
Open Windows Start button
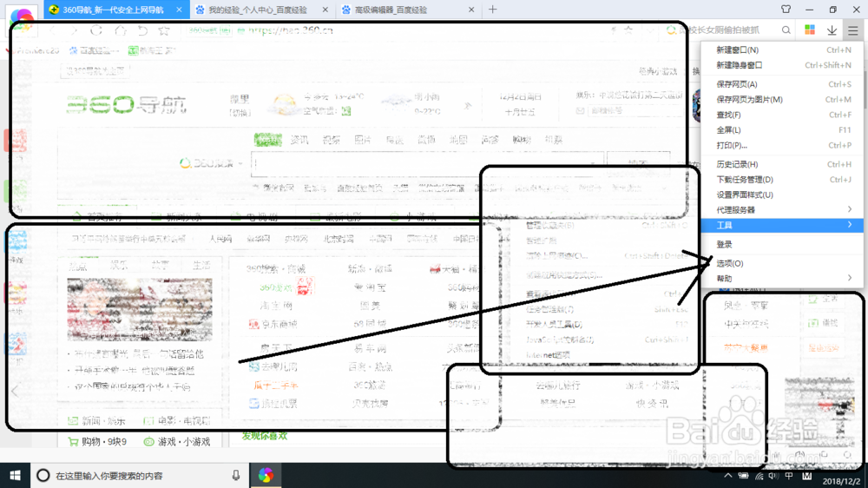pos(15,475)
